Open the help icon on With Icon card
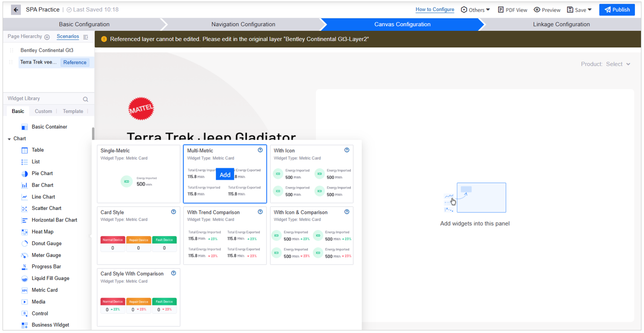The width and height of the screenshot is (644, 333). coord(347,150)
